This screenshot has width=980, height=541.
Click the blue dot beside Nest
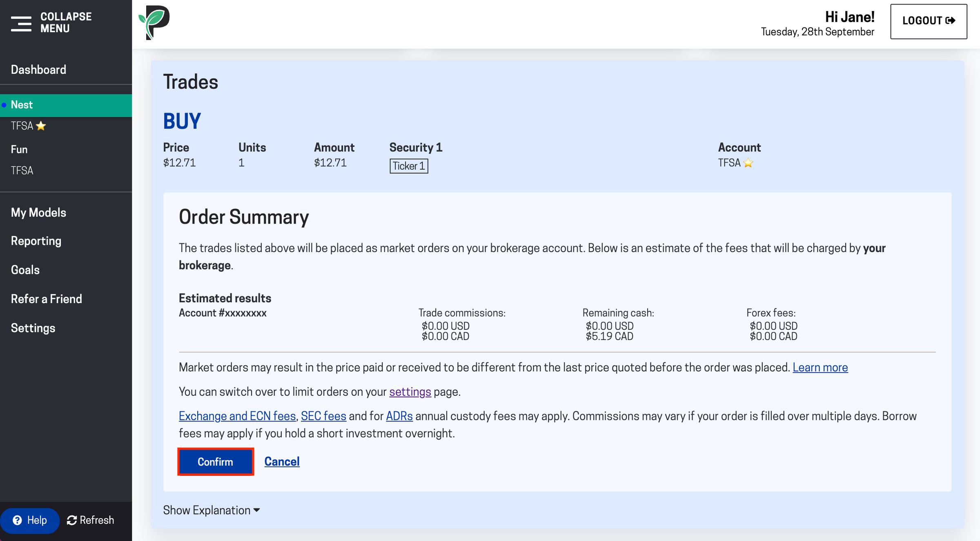point(4,105)
